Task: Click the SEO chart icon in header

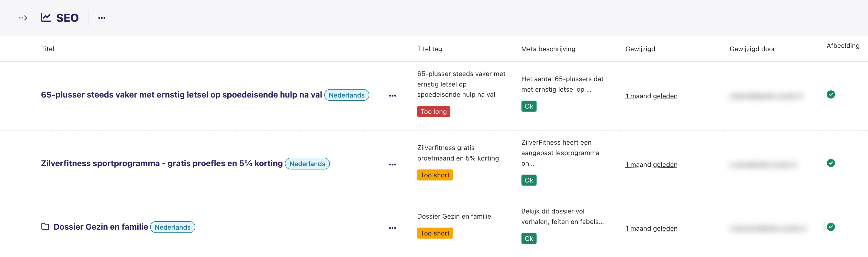Action: pos(46,18)
